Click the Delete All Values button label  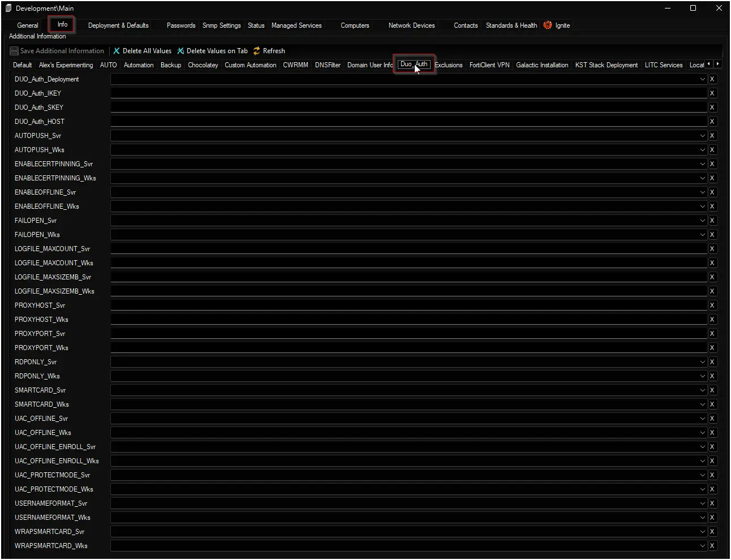click(x=147, y=51)
